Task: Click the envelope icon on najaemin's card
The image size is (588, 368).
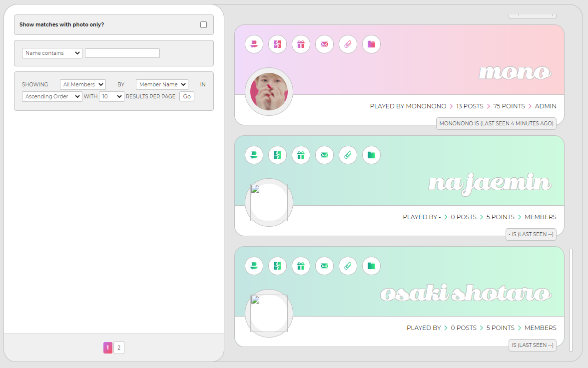Action: [324, 155]
